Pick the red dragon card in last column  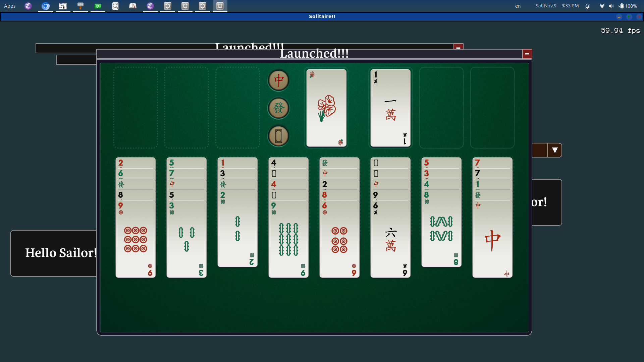click(x=492, y=240)
